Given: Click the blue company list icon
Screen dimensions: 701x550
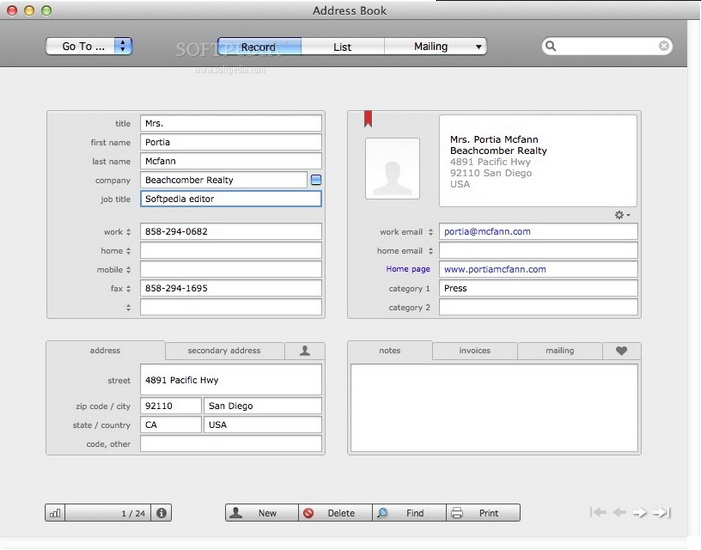Looking at the screenshot, I should pos(316,180).
